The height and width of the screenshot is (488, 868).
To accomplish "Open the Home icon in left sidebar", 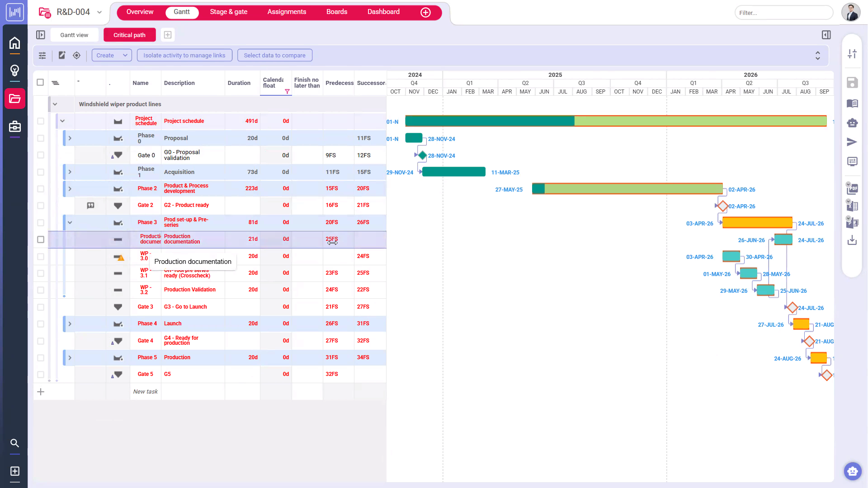I will point(14,43).
